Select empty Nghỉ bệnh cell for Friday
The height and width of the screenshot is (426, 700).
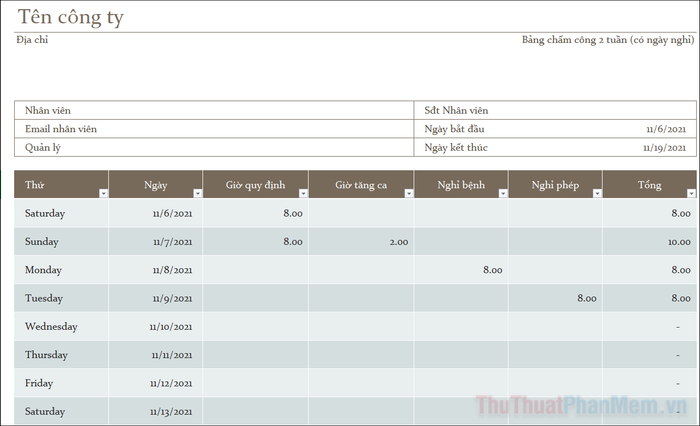[461, 383]
